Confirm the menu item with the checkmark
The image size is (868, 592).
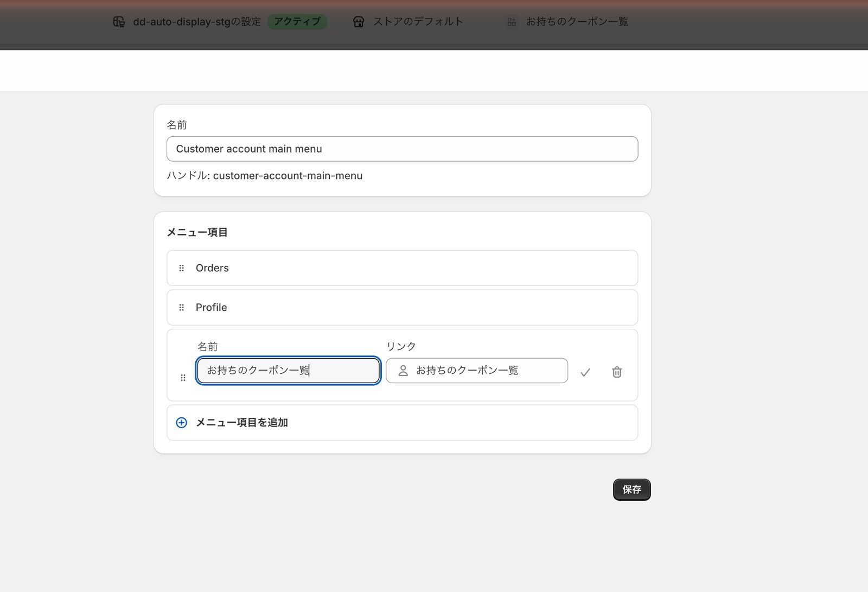pyautogui.click(x=585, y=372)
